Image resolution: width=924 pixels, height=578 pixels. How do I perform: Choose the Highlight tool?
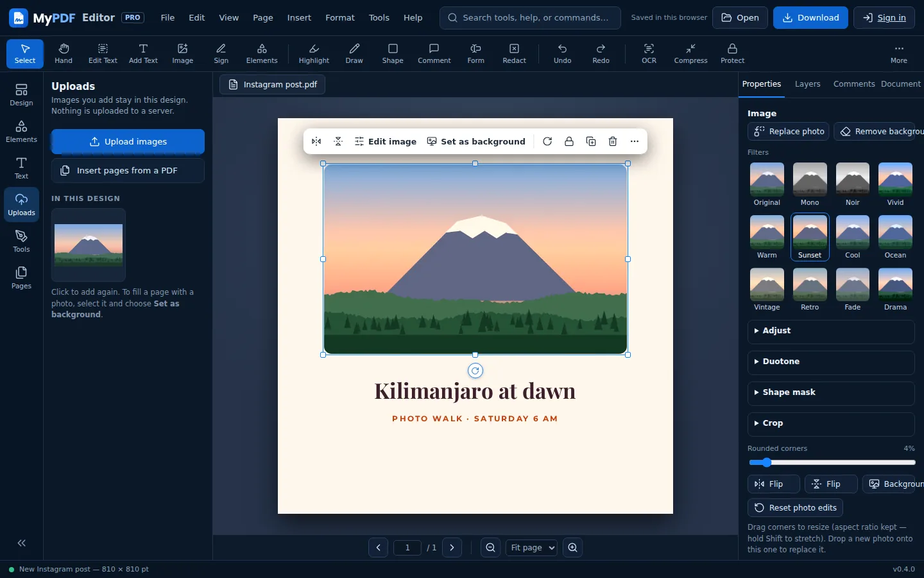click(314, 54)
